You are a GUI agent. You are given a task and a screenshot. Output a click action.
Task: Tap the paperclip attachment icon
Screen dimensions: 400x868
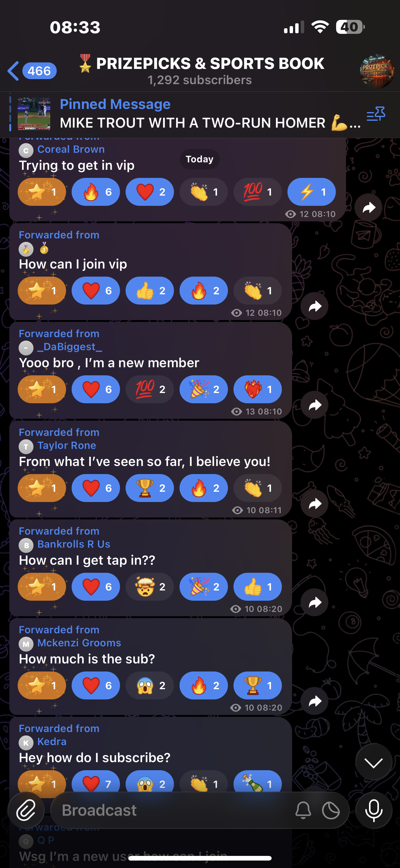click(26, 810)
